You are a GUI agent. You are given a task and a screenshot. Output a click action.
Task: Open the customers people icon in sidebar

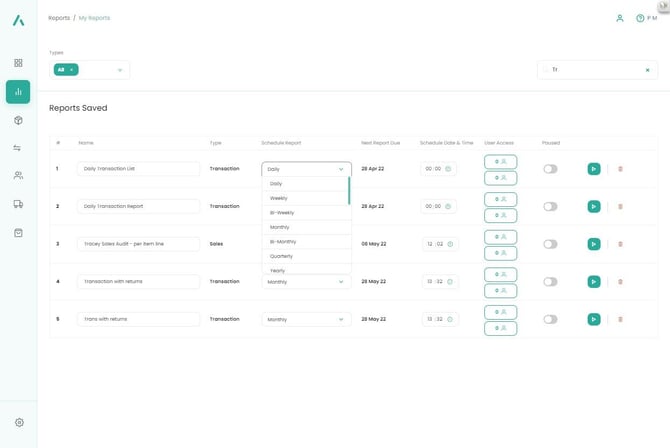pyautogui.click(x=18, y=176)
